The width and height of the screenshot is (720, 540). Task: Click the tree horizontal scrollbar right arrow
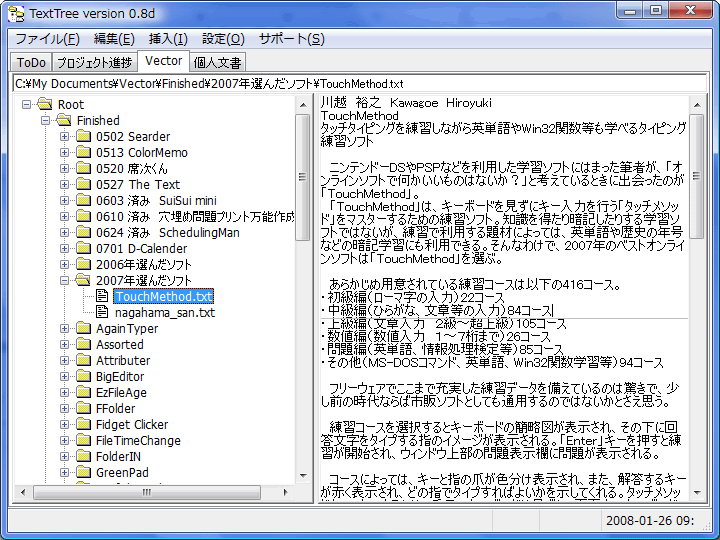[x=285, y=492]
